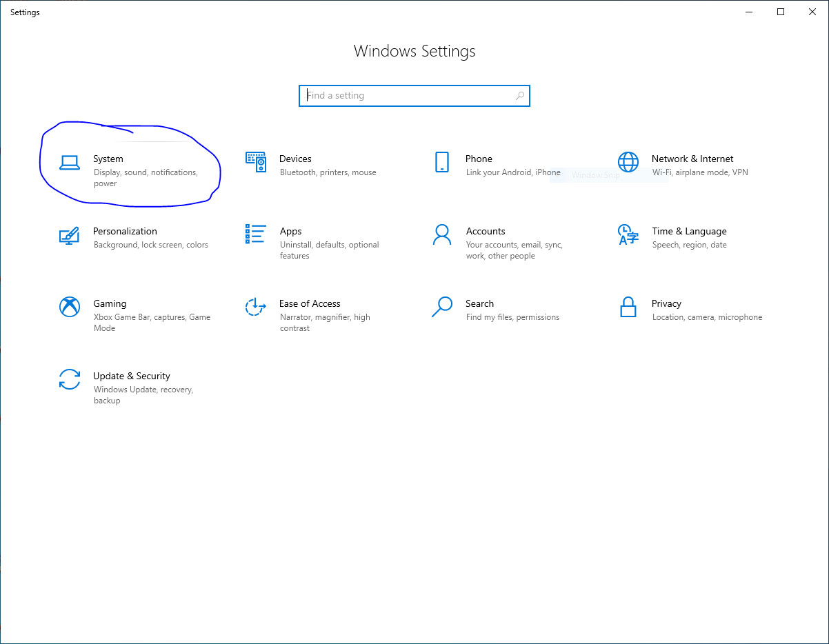Focus the Find a setting field

[415, 96]
